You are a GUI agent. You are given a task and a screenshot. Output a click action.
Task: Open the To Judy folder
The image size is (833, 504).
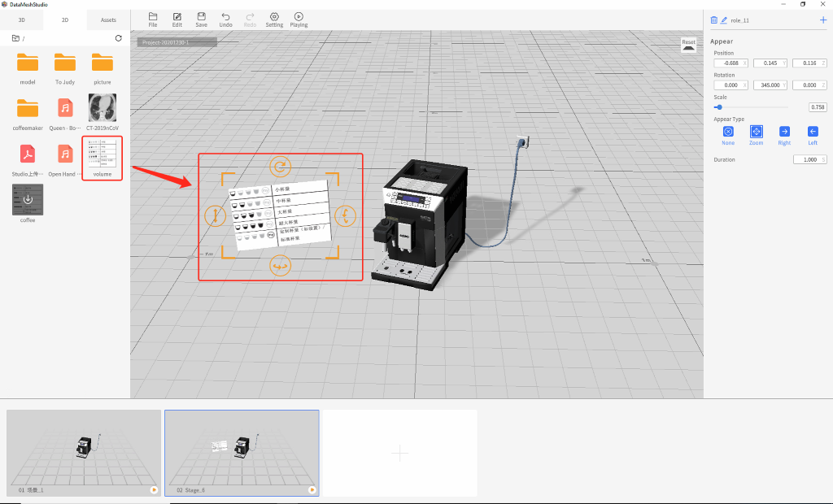click(65, 68)
